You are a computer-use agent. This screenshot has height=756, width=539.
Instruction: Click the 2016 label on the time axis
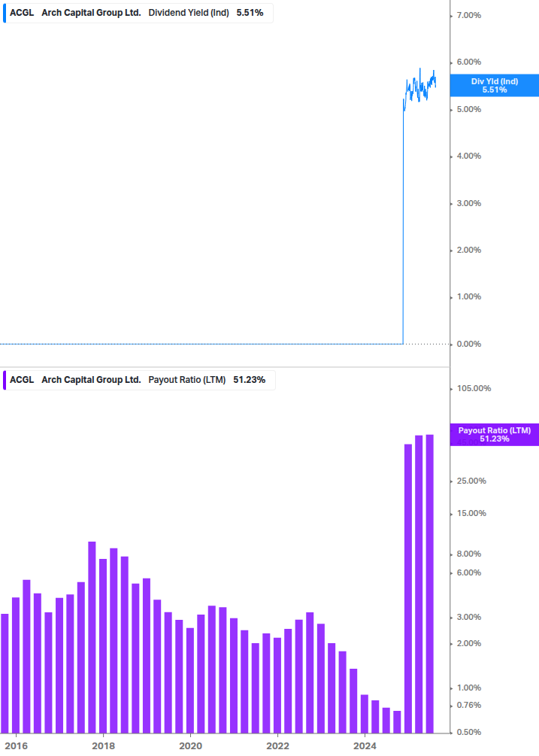(x=17, y=746)
